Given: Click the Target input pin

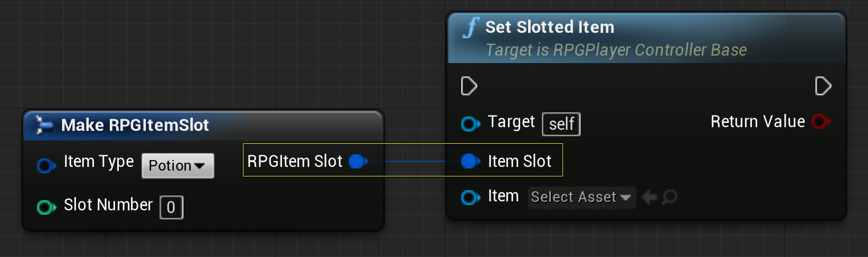Looking at the screenshot, I should coord(470,124).
